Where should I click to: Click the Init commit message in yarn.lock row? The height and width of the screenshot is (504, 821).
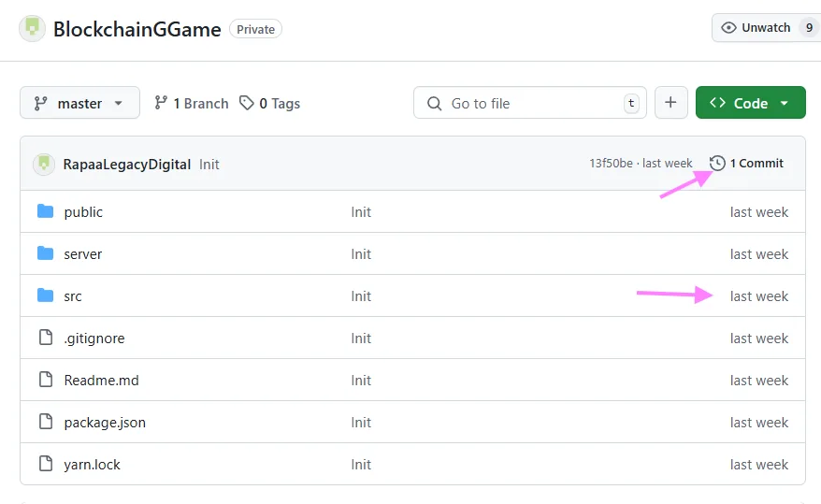tap(361, 464)
